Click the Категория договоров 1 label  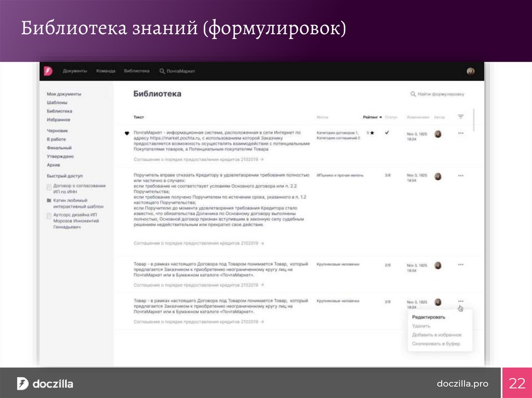(337, 132)
